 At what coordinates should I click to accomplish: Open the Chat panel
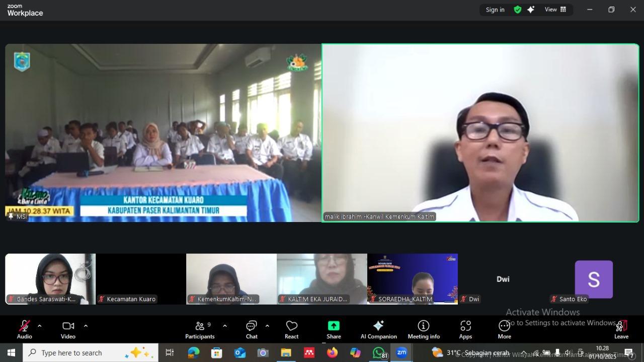(x=252, y=329)
